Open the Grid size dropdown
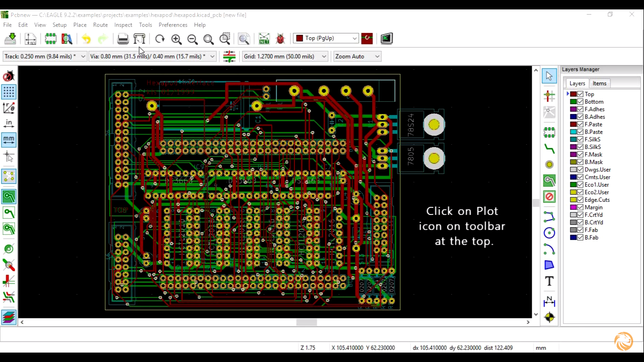This screenshot has width=644, height=362. [285, 57]
